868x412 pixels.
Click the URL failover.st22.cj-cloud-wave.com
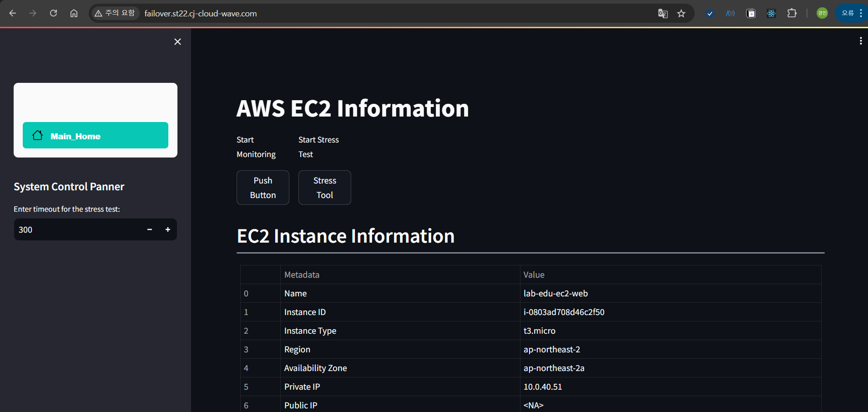tap(201, 14)
